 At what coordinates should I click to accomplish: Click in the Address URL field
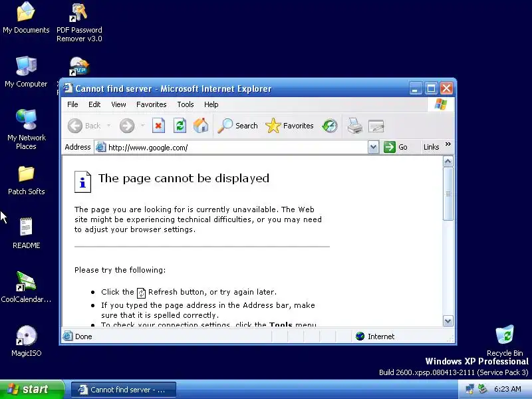click(x=237, y=147)
